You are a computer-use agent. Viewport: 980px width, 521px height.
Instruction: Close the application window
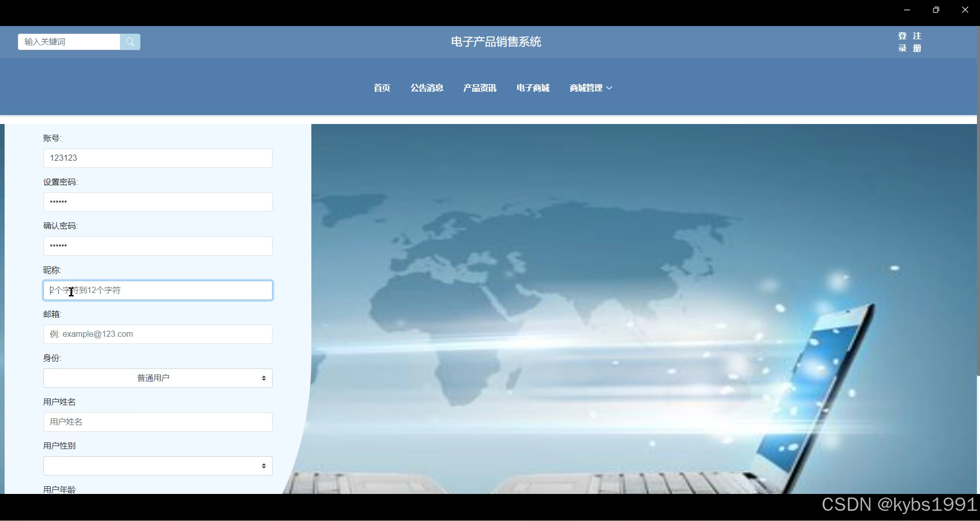[965, 10]
